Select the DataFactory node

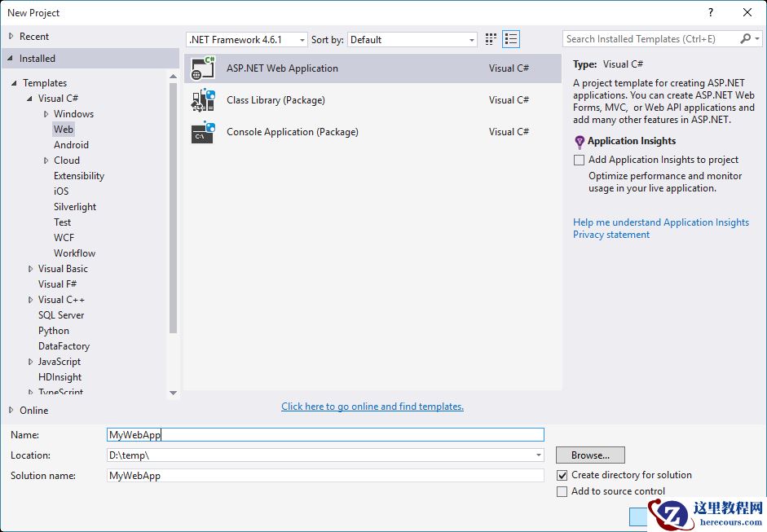click(64, 346)
